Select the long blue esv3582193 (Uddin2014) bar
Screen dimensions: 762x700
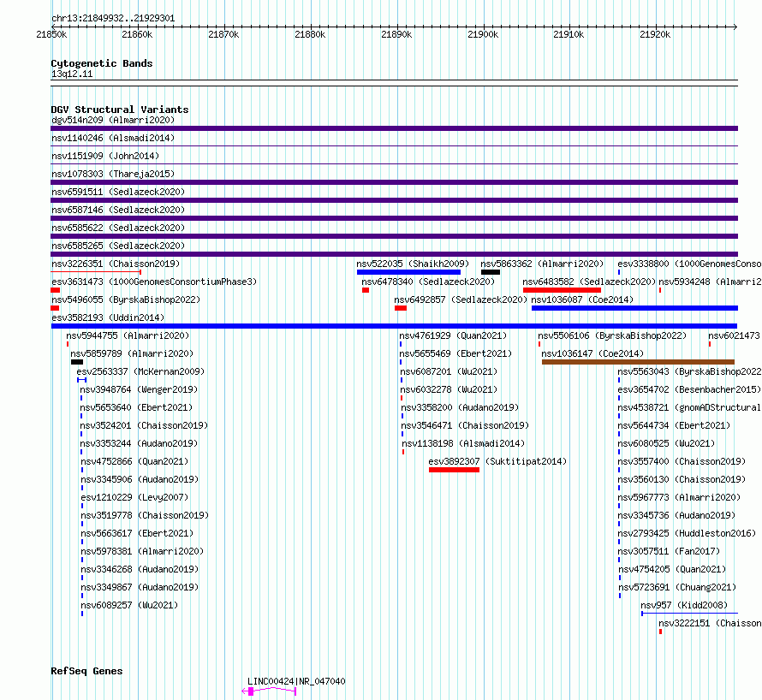pyautogui.click(x=394, y=326)
